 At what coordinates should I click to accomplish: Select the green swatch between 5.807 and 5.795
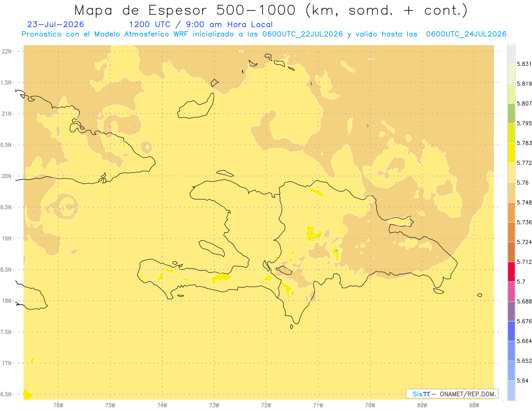511,113
